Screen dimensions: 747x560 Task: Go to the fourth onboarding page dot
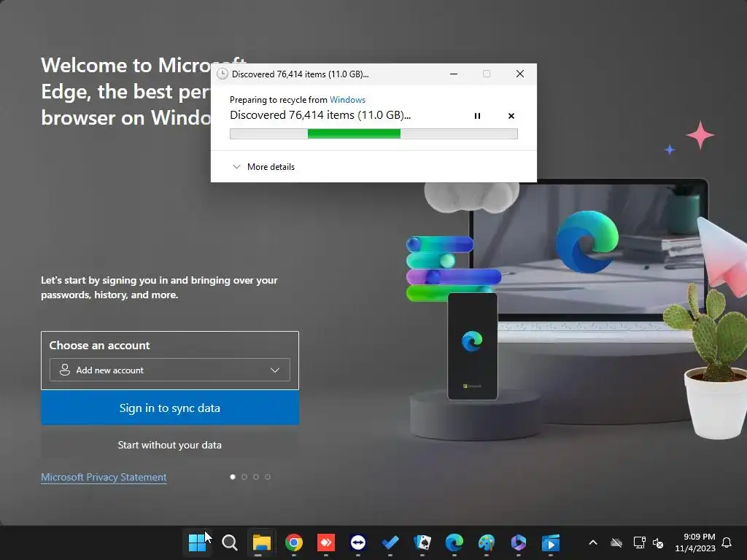tap(268, 477)
